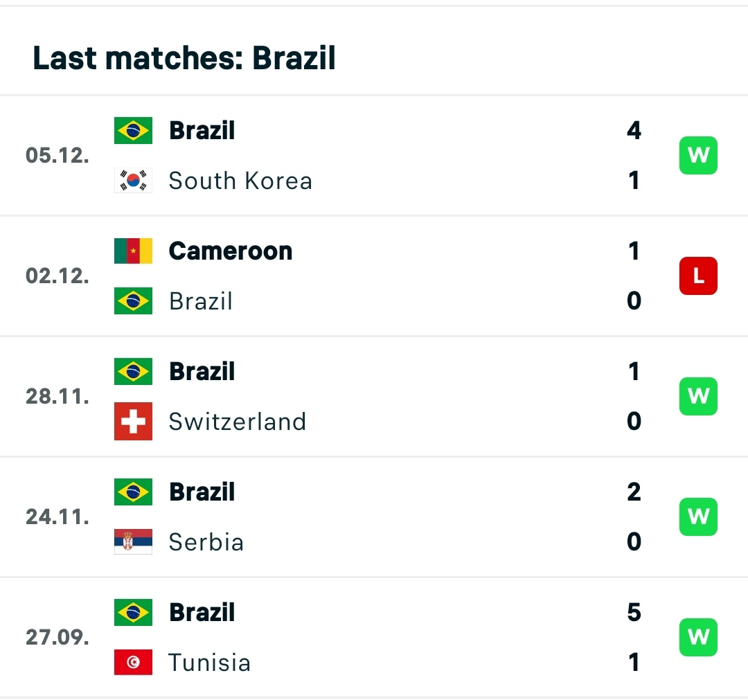Open the 02.12. match date
Viewport: 748px width, 700px height.
pyautogui.click(x=57, y=276)
